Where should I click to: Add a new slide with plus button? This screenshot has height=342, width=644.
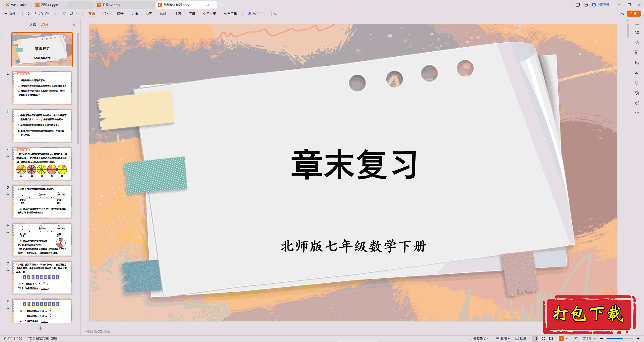tap(40, 328)
